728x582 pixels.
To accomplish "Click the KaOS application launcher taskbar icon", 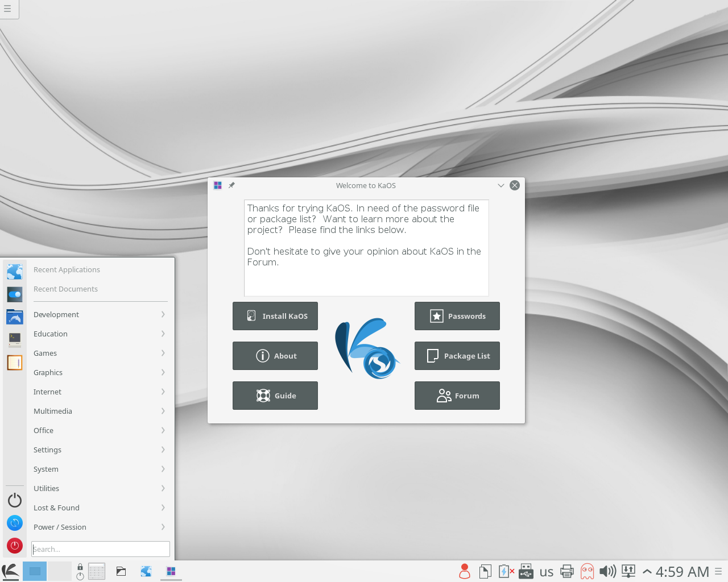I will tap(10, 571).
